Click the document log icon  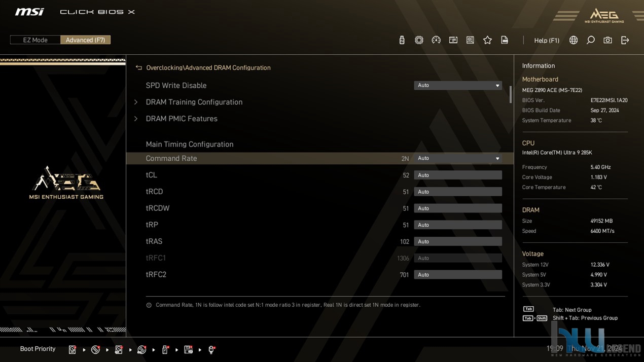505,40
